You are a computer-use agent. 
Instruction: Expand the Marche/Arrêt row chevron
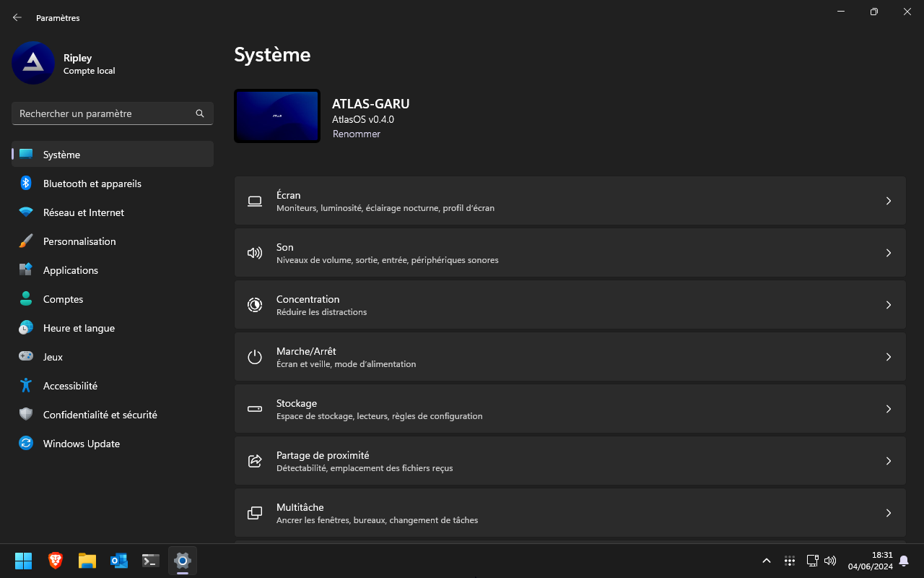(889, 357)
